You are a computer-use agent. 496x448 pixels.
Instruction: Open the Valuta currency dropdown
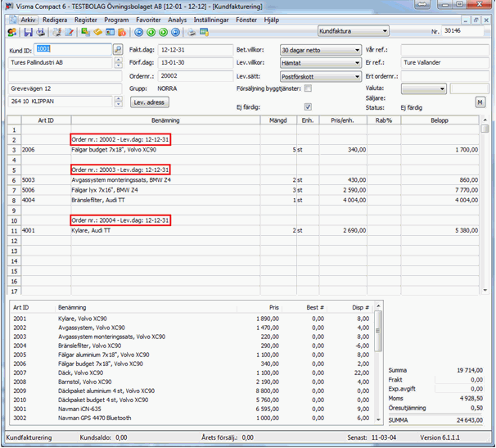click(442, 88)
